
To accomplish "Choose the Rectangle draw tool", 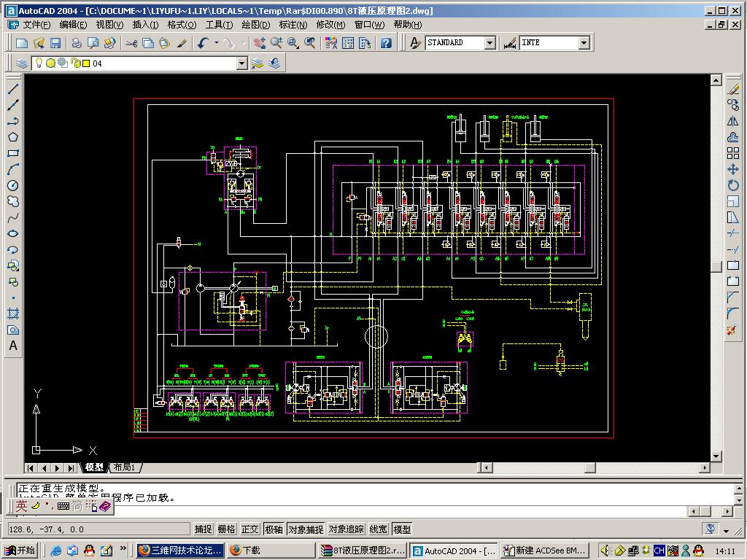I will point(13,153).
